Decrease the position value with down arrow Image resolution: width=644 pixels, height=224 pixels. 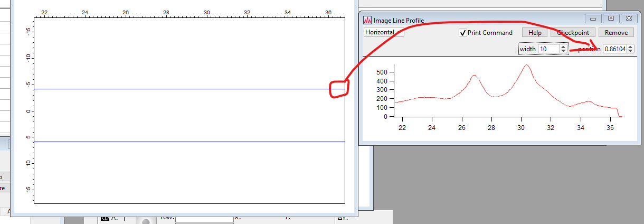630,51
